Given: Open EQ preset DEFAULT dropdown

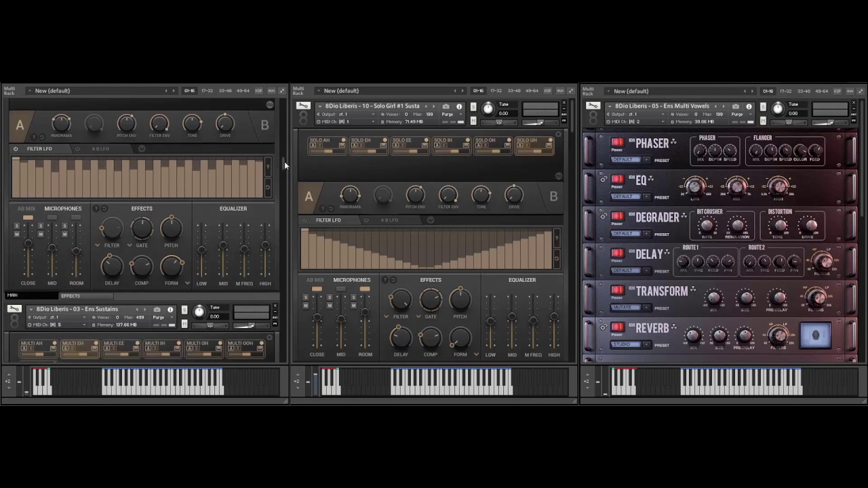Looking at the screenshot, I should tap(631, 197).
